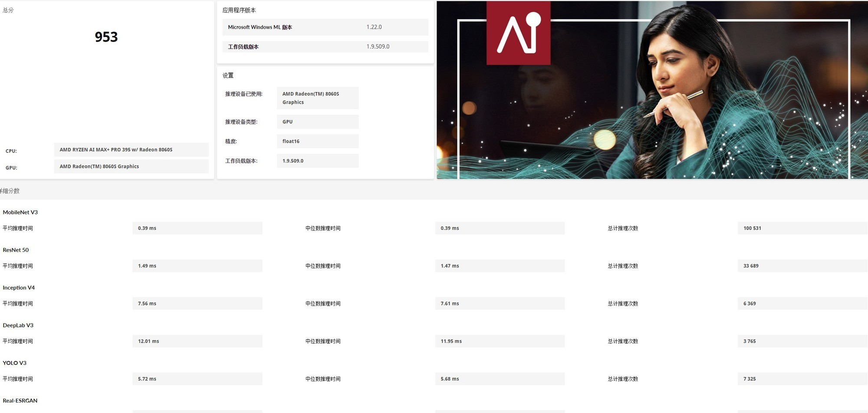Click DeepLab V3 total inference count 3 765
The height and width of the screenshot is (413, 868).
pyautogui.click(x=802, y=341)
